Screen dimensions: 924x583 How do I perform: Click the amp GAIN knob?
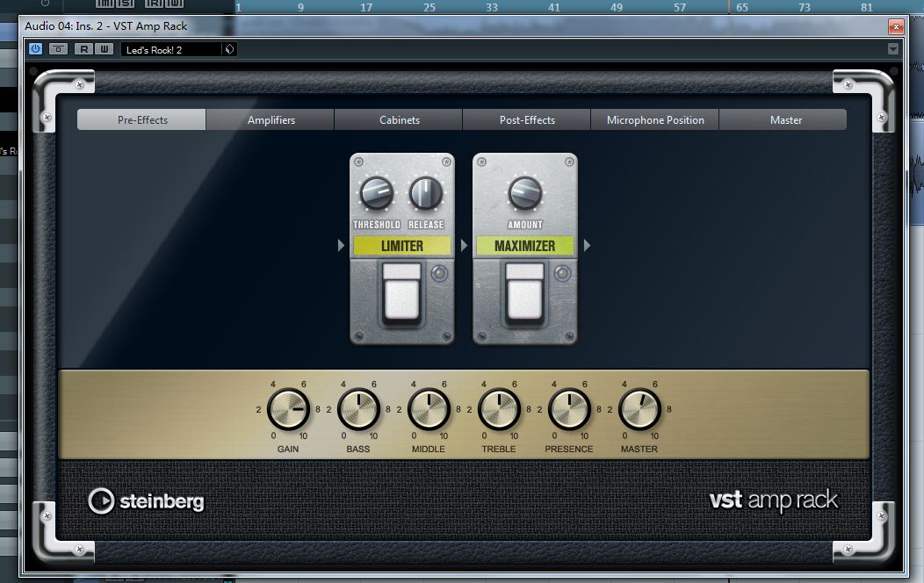(288, 408)
